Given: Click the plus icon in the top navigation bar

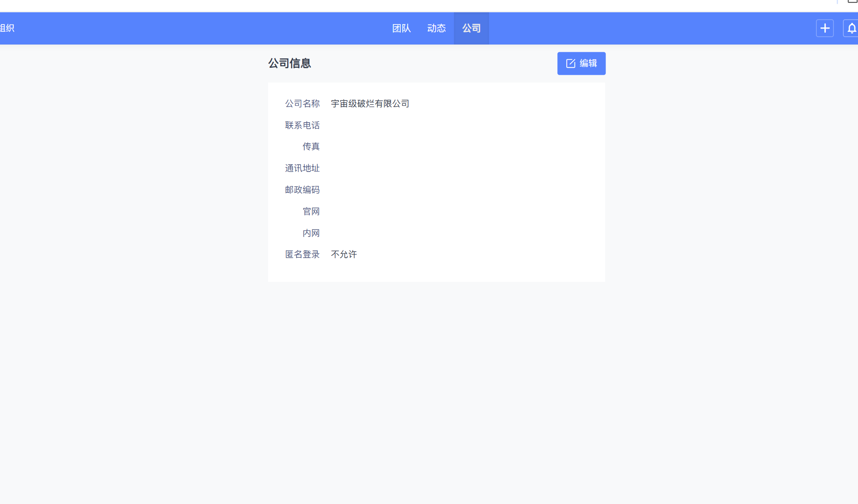Looking at the screenshot, I should pos(825,28).
